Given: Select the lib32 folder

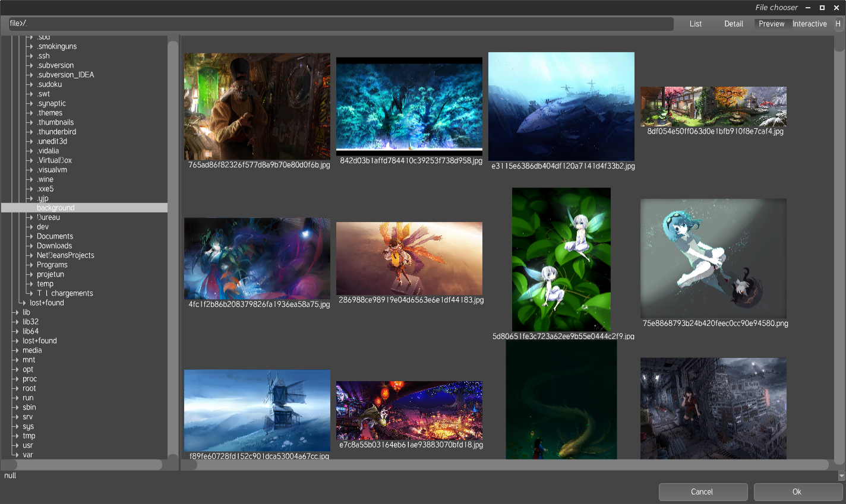Looking at the screenshot, I should point(30,322).
